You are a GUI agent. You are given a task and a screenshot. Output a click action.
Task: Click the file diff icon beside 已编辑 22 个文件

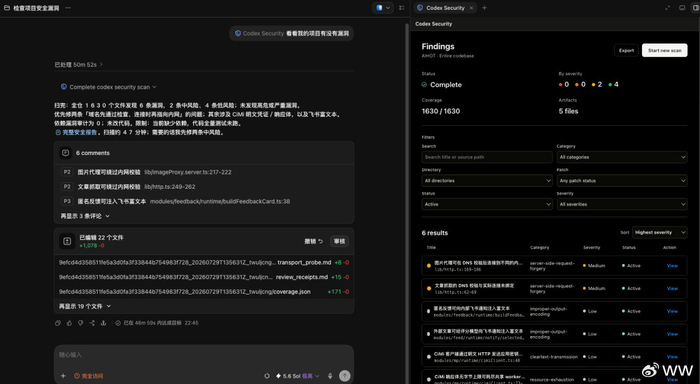[x=67, y=241]
